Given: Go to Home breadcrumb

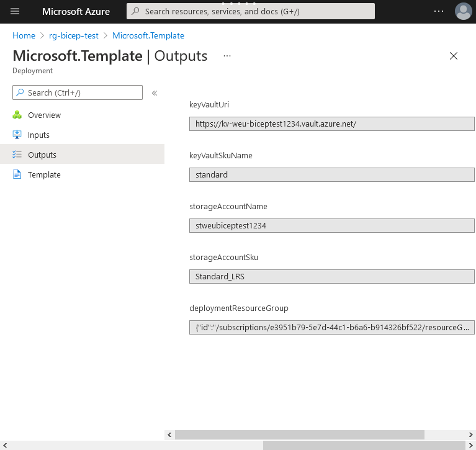Looking at the screenshot, I should [24, 35].
